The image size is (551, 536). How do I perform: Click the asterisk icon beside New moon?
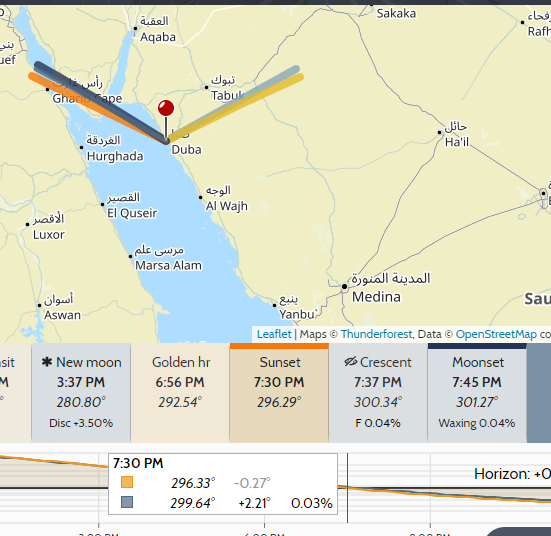[x=47, y=362]
